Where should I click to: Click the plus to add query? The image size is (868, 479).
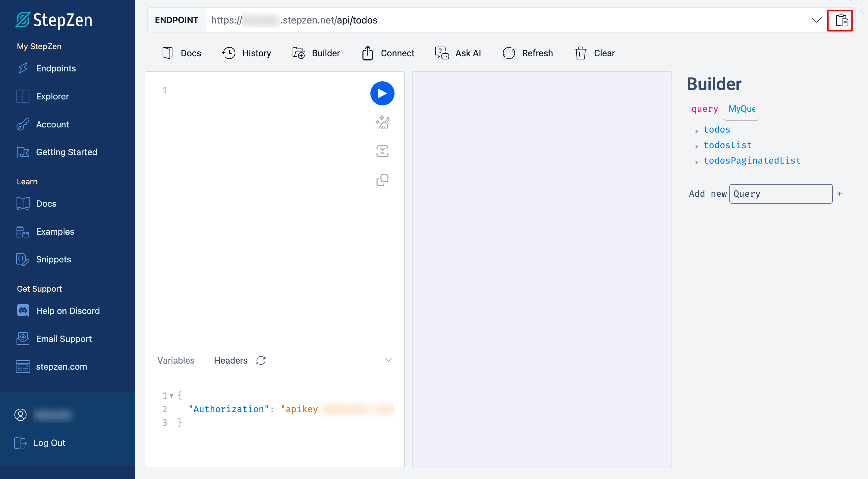pos(839,194)
